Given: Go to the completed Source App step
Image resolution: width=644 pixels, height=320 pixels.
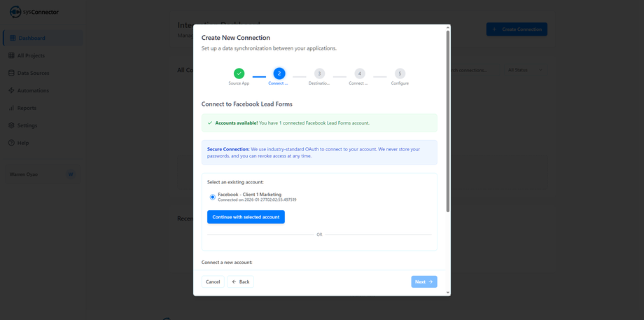Looking at the screenshot, I should 239,74.
